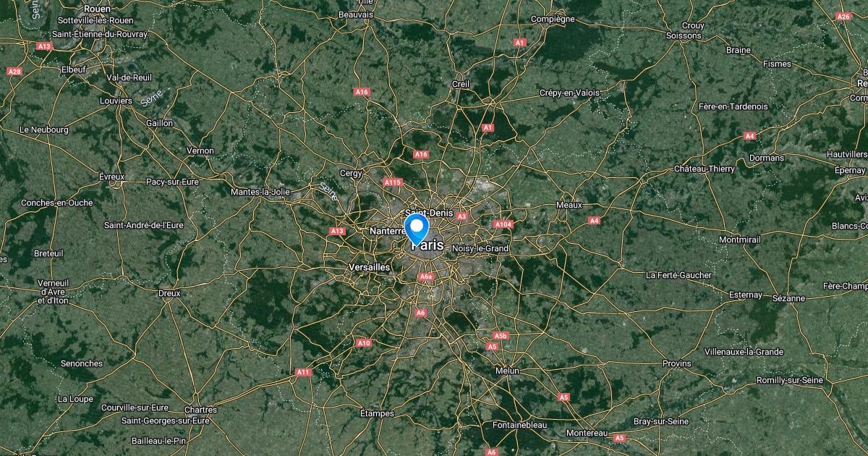The width and height of the screenshot is (868, 456).
Task: Click the A11 highway shield near Chartres
Action: 303,373
